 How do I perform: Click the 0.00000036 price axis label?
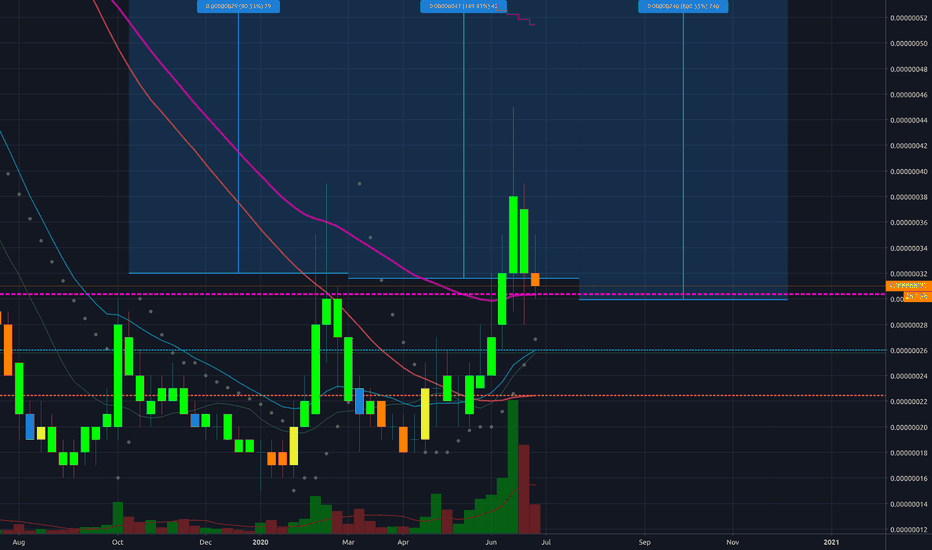point(908,222)
